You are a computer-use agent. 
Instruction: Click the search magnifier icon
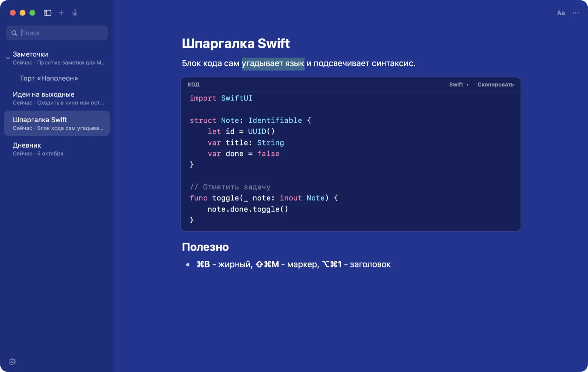pos(14,33)
